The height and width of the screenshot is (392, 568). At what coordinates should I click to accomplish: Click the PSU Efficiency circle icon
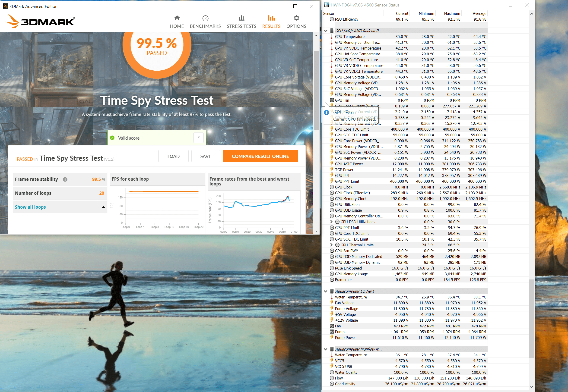(x=332, y=19)
